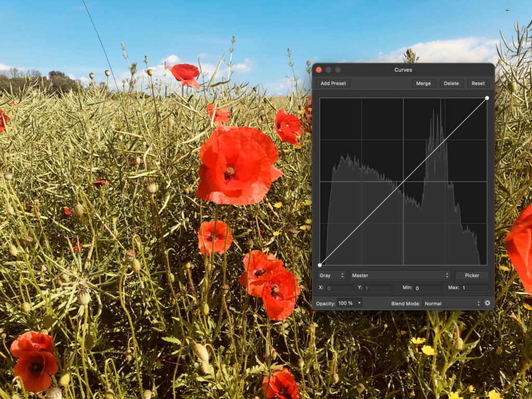Viewport: 532px width, 399px height.
Task: Click the Min value field
Action: coord(428,288)
